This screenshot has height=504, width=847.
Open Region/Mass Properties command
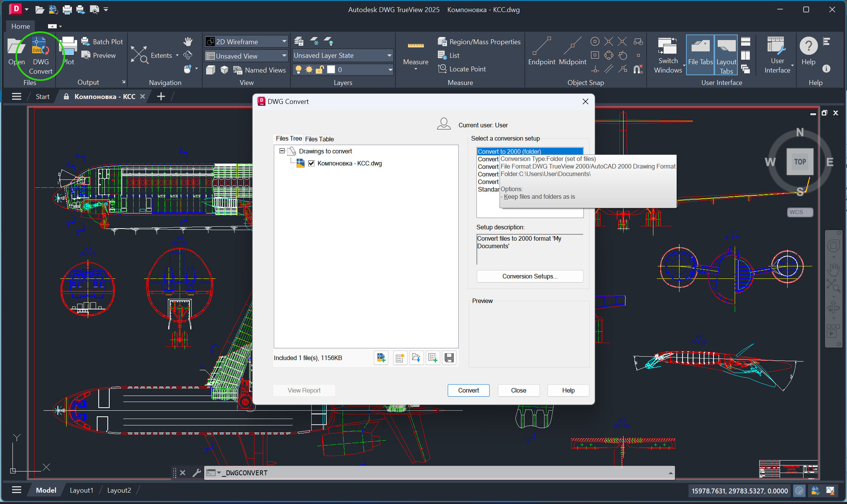tap(479, 42)
